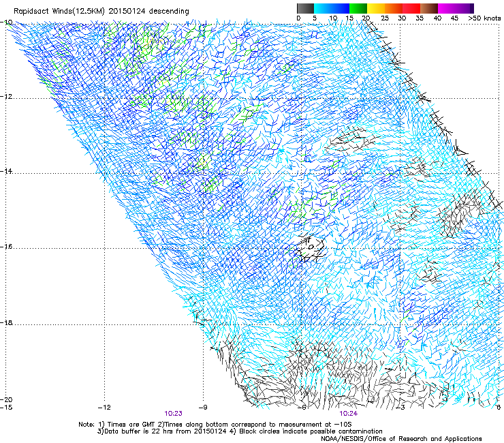The height and width of the screenshot is (443, 504).
Task: Click the '-12' latitude label on left axis
Action: (6, 97)
